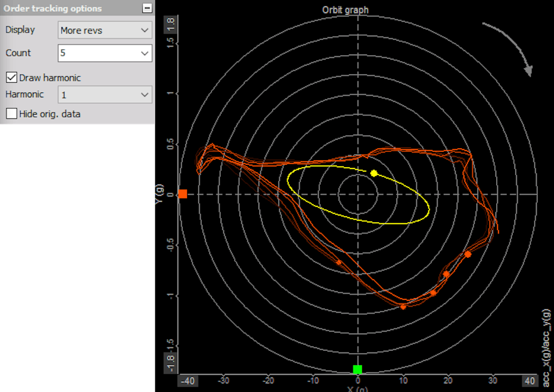The image size is (554, 392).
Task: Click the Y-axis maximum value 1.8
Action: 170,25
